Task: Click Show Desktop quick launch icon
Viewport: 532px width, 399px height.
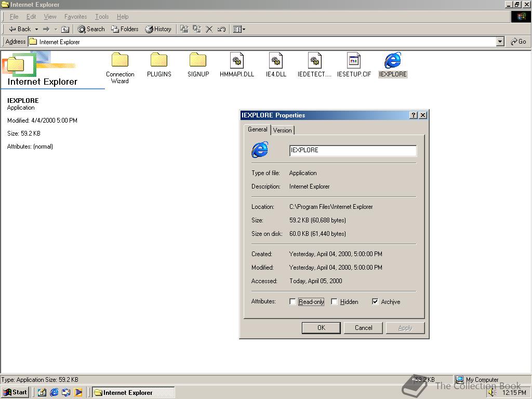Action: [x=42, y=393]
